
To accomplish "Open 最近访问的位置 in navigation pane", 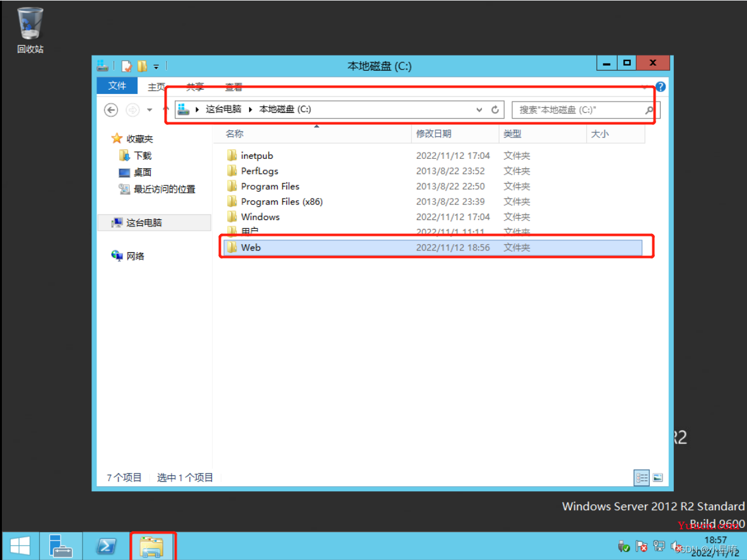I will pos(165,189).
